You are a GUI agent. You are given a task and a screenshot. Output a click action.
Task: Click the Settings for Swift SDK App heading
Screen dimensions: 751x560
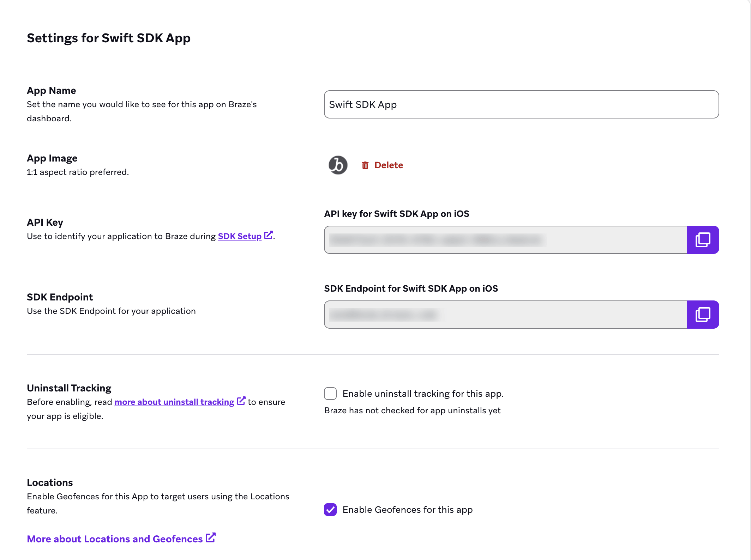click(x=109, y=38)
